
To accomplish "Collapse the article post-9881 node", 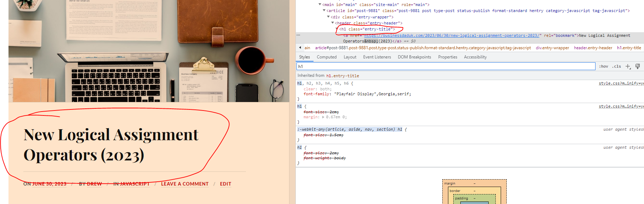I will click(324, 11).
